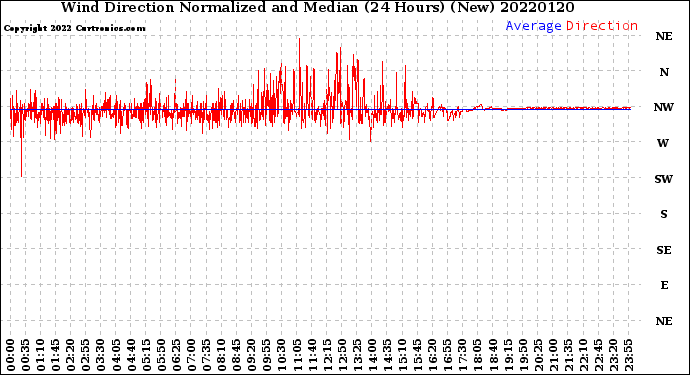Click the 'E' direction axis label
The height and width of the screenshot is (375, 690).
pos(664,285)
